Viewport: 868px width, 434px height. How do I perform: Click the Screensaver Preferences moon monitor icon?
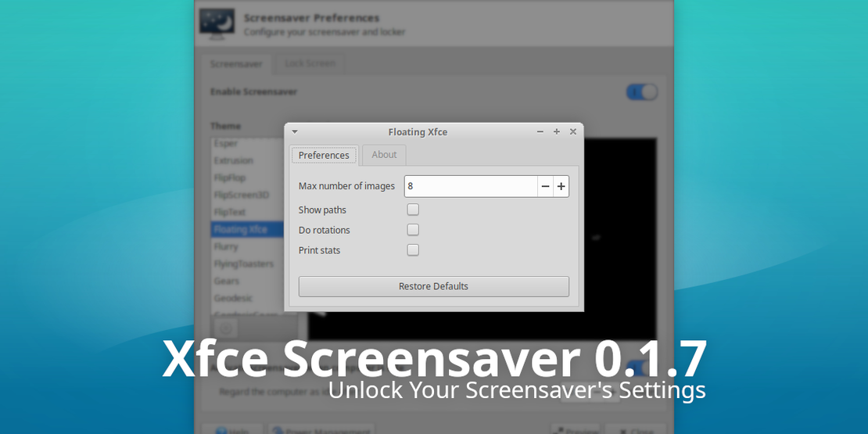coord(219,24)
